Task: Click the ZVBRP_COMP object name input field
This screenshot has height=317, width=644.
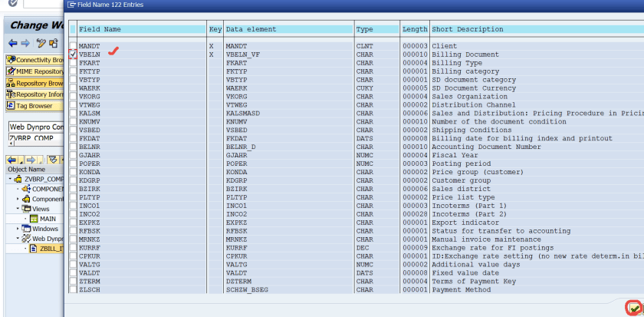Action: [36, 137]
